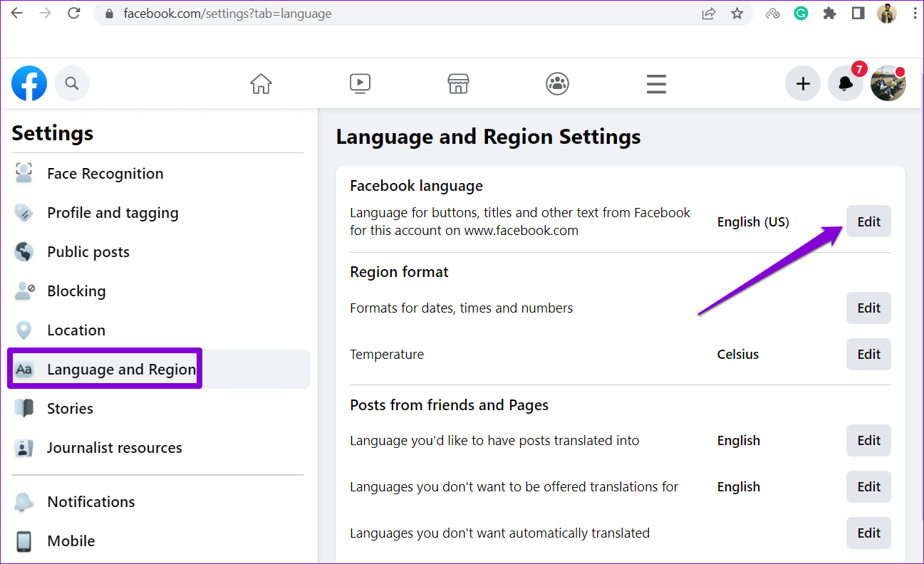Go back with browser back arrow
The height and width of the screenshot is (564, 924).
tap(16, 13)
